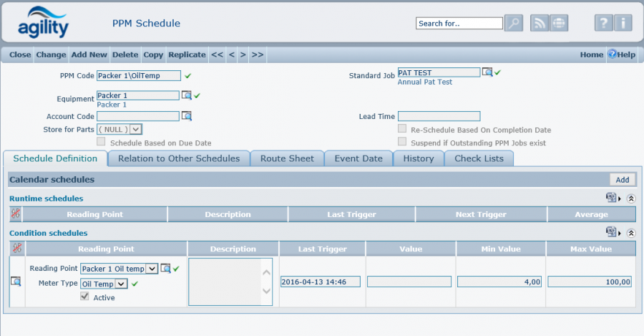Switch to the Route Sheet tab

coord(287,158)
